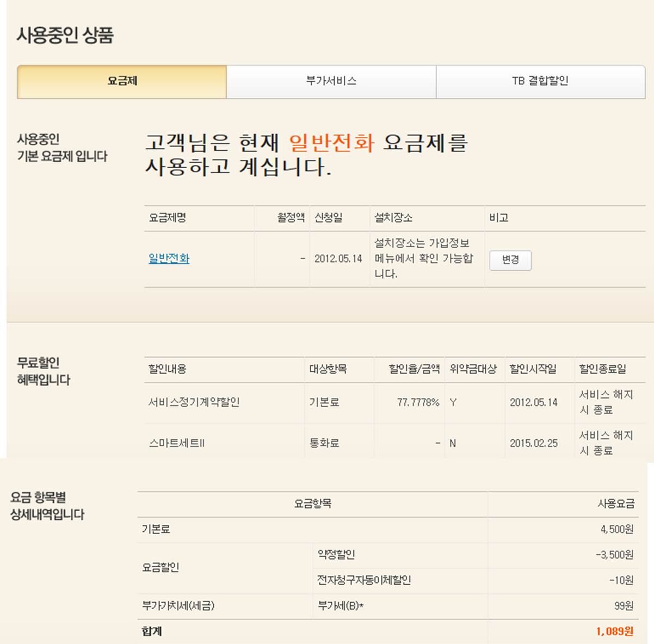Select the 전자청구자동이체할인 fee item
The image size is (654, 644).
pyautogui.click(x=364, y=580)
